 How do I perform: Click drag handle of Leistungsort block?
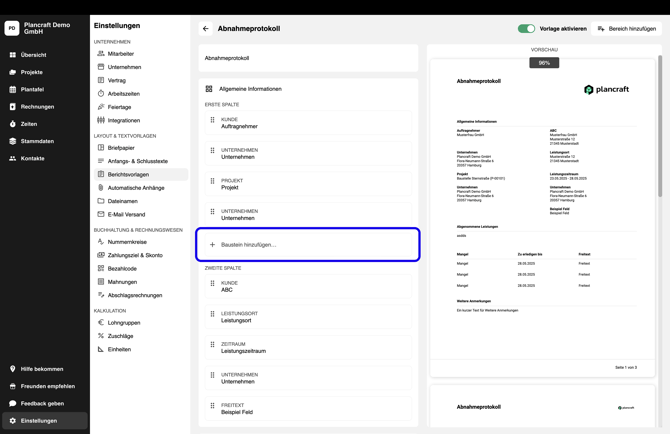tap(212, 314)
